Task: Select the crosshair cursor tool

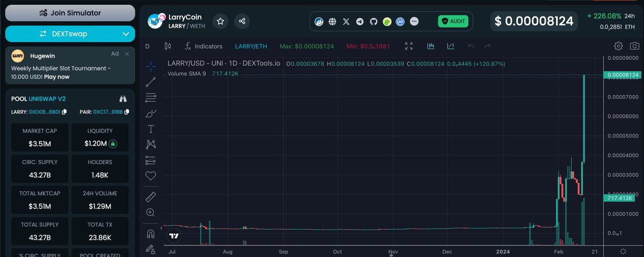Action: pyautogui.click(x=151, y=66)
